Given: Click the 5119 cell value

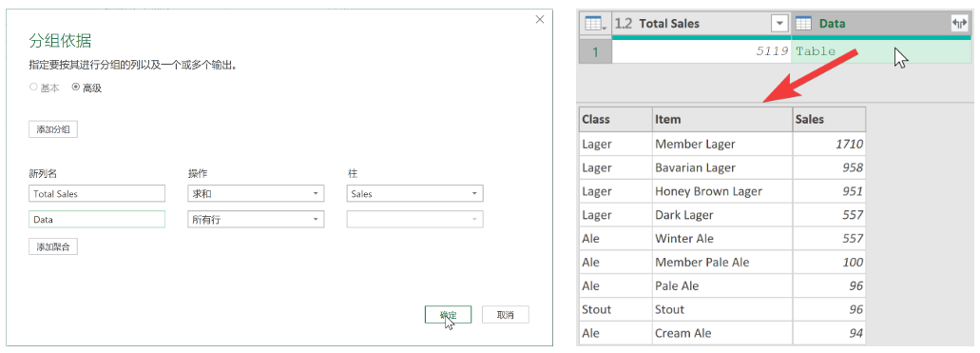Looking at the screenshot, I should [772, 51].
